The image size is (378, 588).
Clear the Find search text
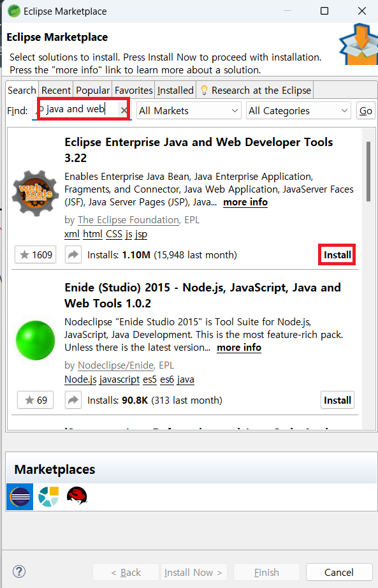tap(124, 110)
